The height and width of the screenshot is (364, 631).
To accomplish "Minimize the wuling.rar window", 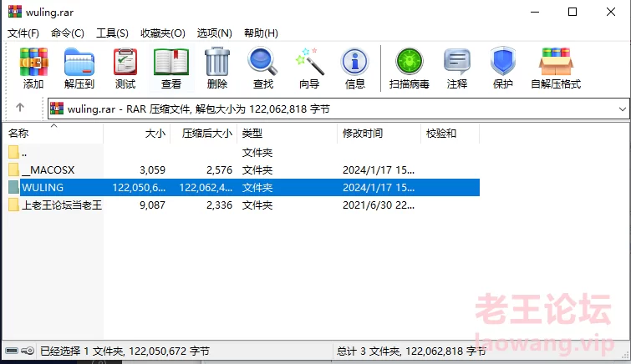I will (x=535, y=12).
